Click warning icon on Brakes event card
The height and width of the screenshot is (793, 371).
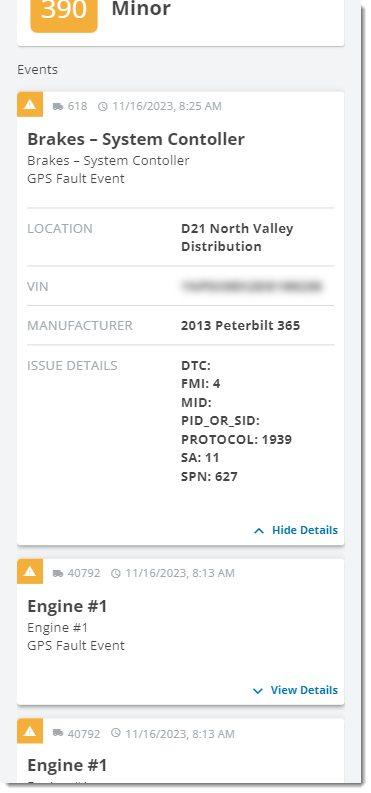(x=30, y=104)
